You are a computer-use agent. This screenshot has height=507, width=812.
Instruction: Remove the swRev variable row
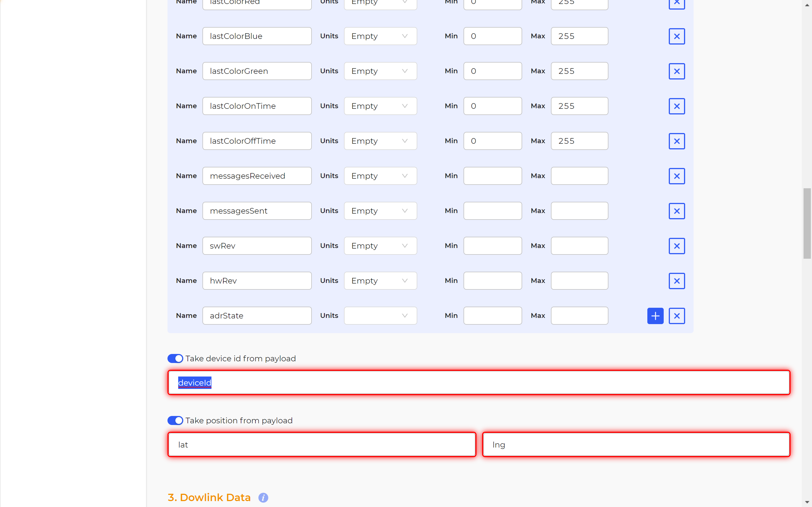click(x=676, y=246)
